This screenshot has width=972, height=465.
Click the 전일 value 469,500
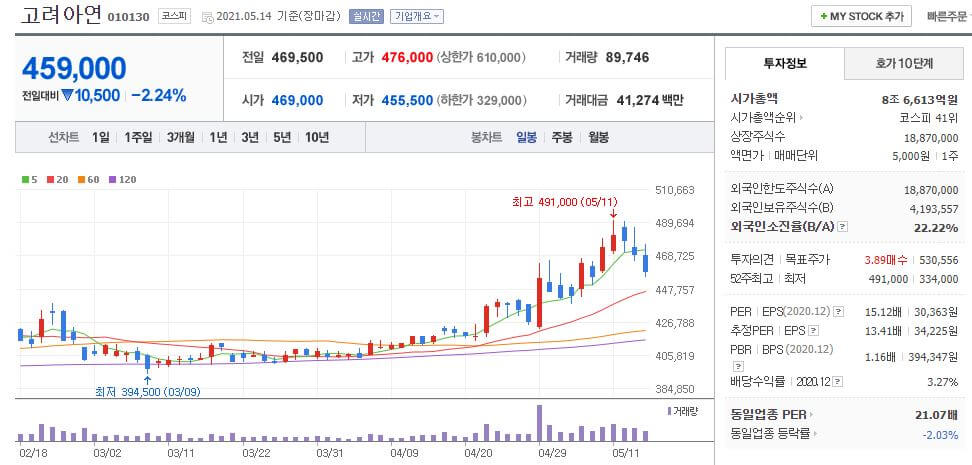tap(298, 58)
